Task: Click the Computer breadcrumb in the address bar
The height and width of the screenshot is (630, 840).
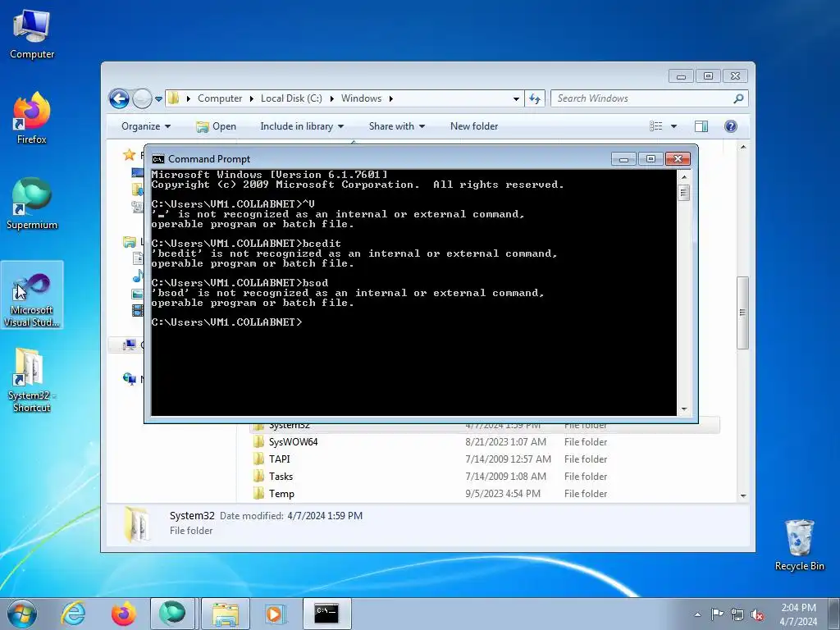Action: click(x=220, y=98)
